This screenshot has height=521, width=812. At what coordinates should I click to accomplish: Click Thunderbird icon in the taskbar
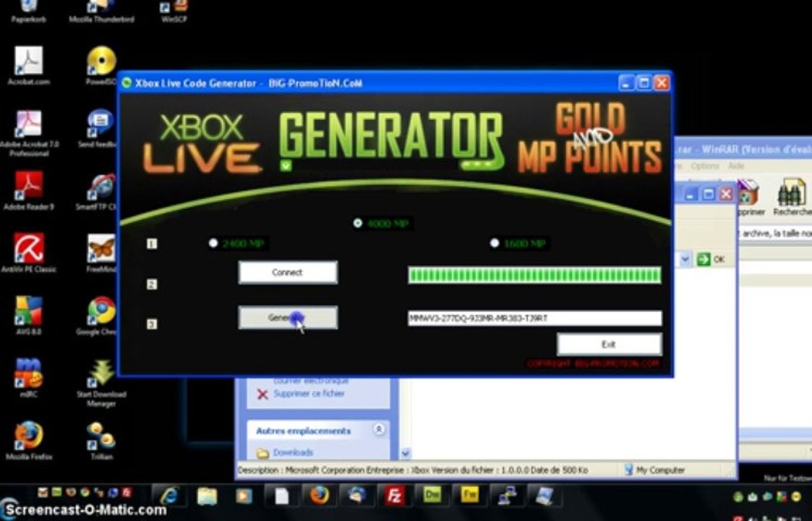pyautogui.click(x=356, y=496)
